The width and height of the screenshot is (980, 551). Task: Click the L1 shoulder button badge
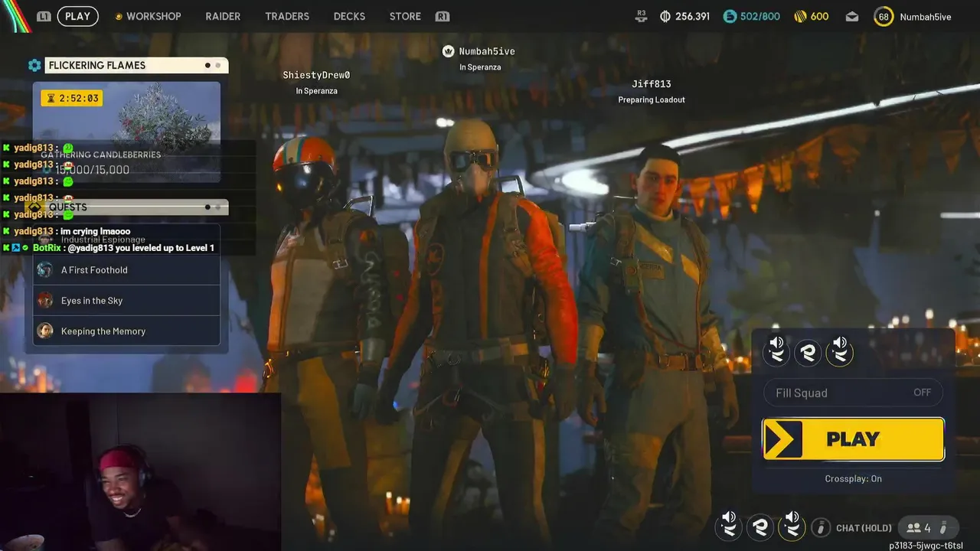pyautogui.click(x=44, y=16)
